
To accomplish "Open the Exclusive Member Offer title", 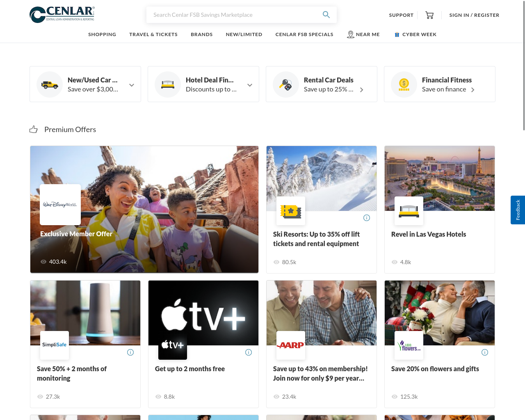I will click(x=76, y=234).
